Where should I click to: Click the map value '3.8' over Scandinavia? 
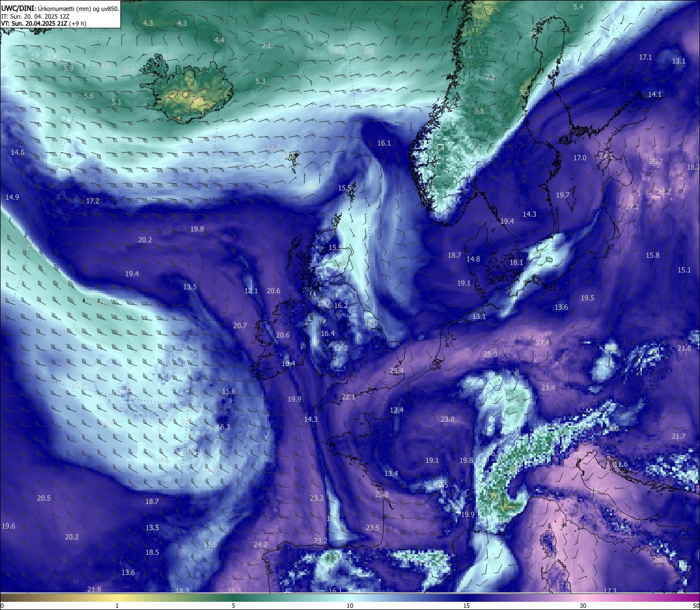(x=479, y=112)
